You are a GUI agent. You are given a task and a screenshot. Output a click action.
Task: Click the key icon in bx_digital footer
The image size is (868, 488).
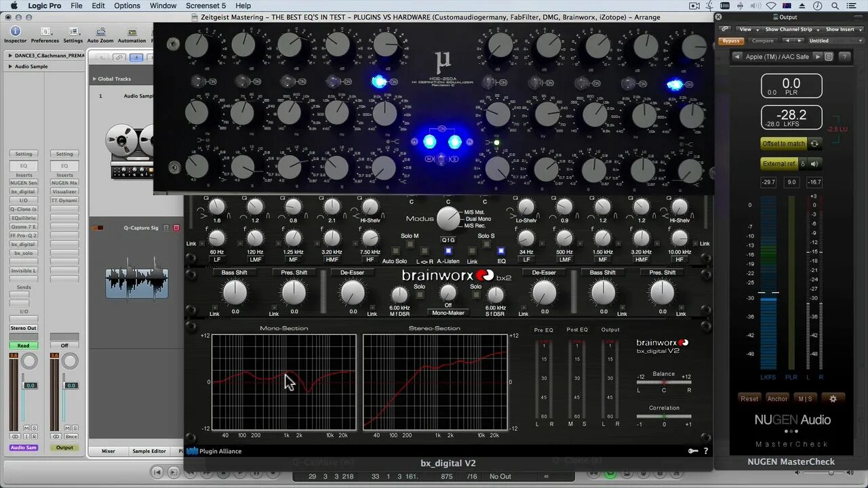coord(693,451)
